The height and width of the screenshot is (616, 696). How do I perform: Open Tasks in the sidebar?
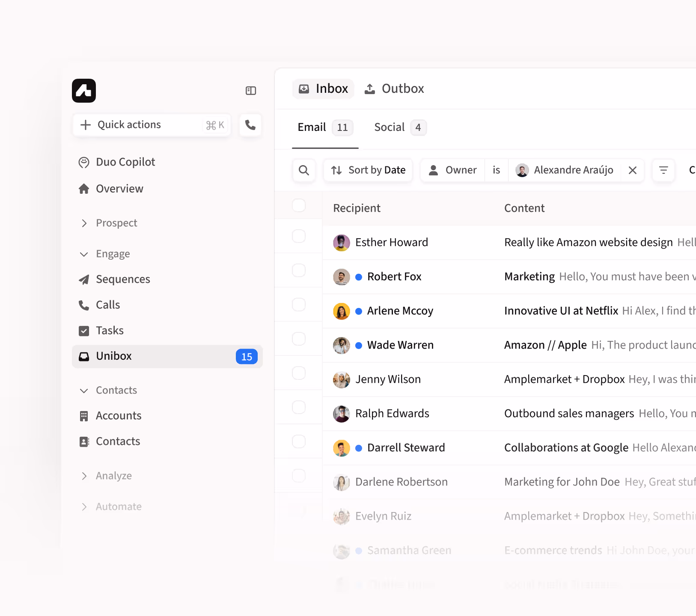110,331
